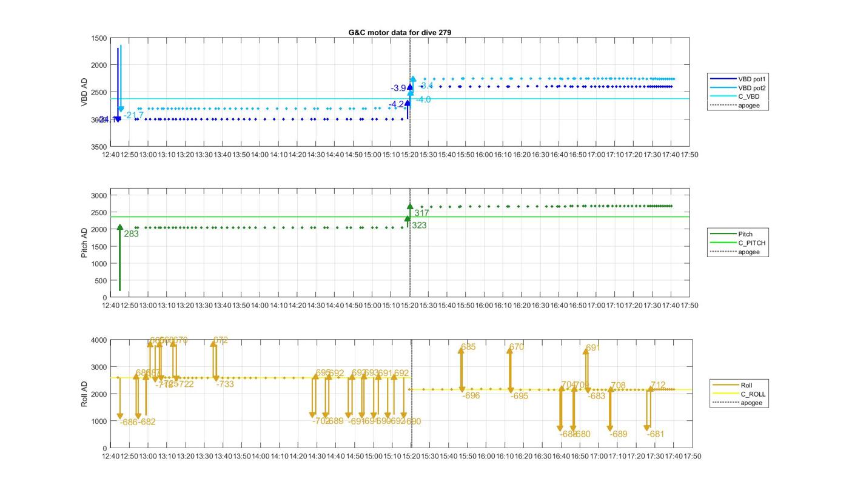The image size is (849, 504).
Task: Select VBD pot1 legend entry
Action: click(738, 79)
